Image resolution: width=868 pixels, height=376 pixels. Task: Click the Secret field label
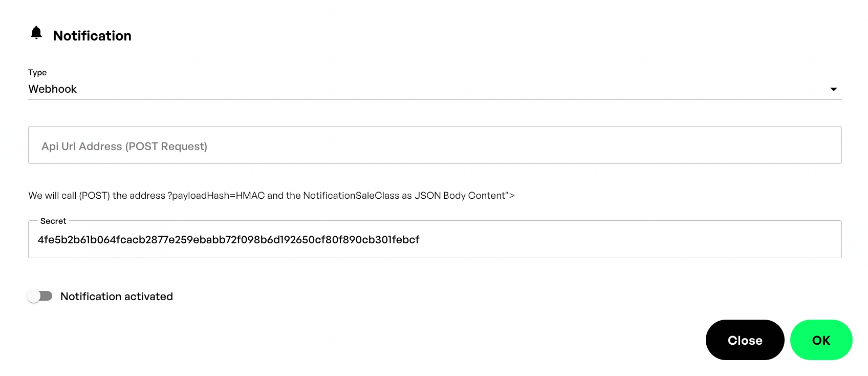tap(53, 221)
